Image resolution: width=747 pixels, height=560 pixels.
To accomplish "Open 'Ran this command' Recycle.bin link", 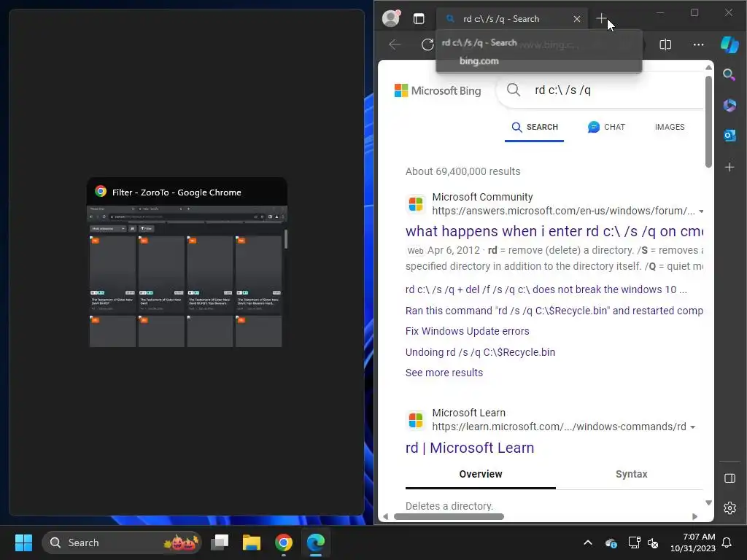I will pos(554,311).
